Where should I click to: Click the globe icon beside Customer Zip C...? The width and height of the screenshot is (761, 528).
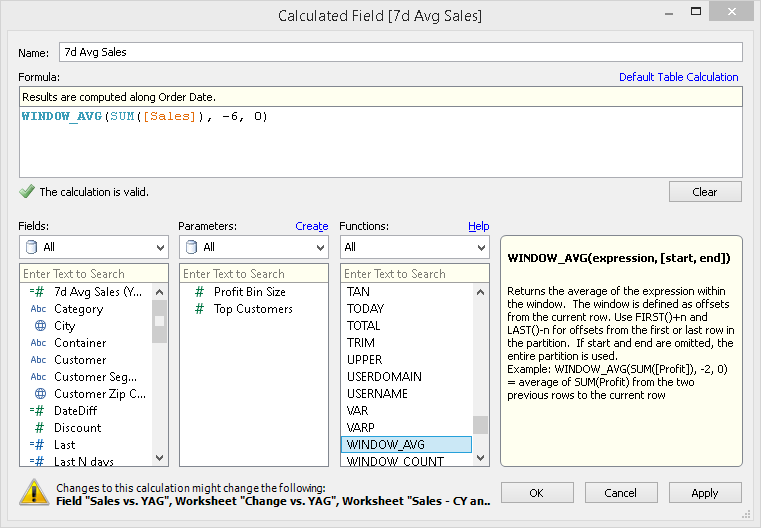click(39, 394)
